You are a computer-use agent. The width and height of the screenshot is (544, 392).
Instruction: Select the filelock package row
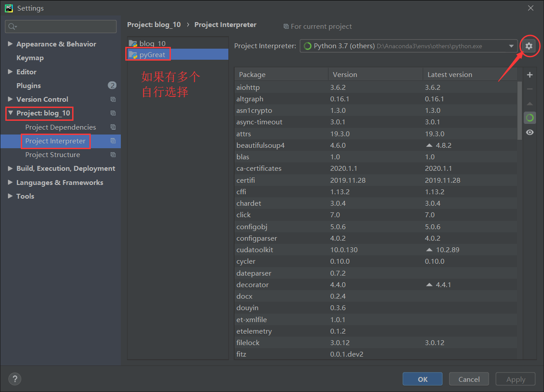pos(375,342)
